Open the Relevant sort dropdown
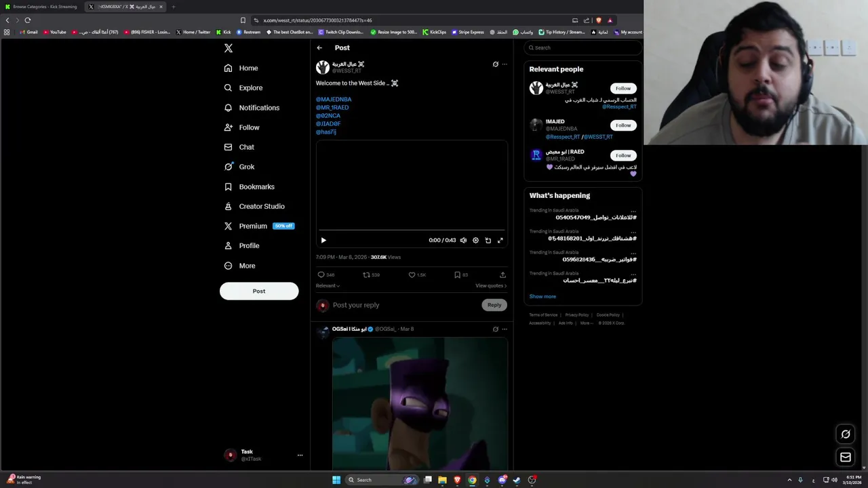The width and height of the screenshot is (868, 488). [x=328, y=285]
